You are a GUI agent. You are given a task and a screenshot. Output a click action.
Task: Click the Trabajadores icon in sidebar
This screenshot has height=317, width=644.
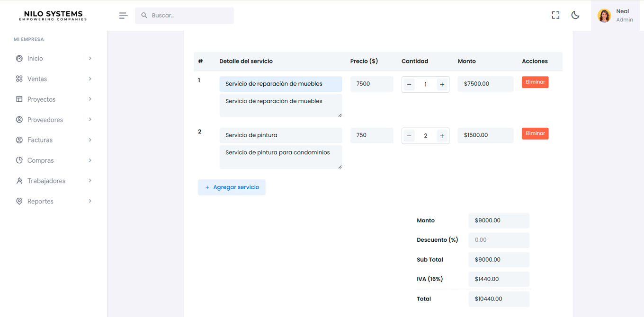click(x=19, y=181)
